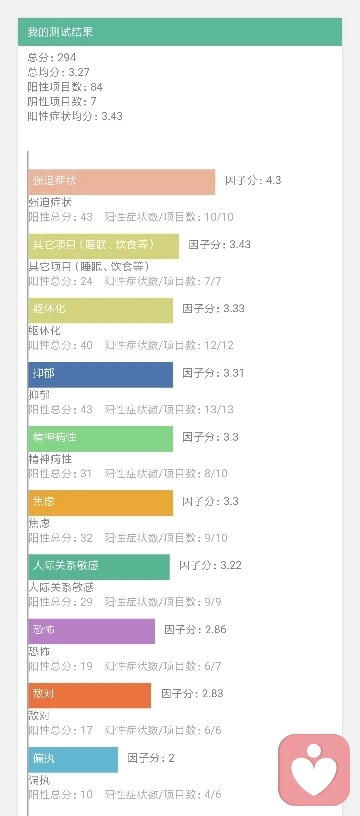
Task: Click the green 精神病性 bar
Action: (x=100, y=439)
